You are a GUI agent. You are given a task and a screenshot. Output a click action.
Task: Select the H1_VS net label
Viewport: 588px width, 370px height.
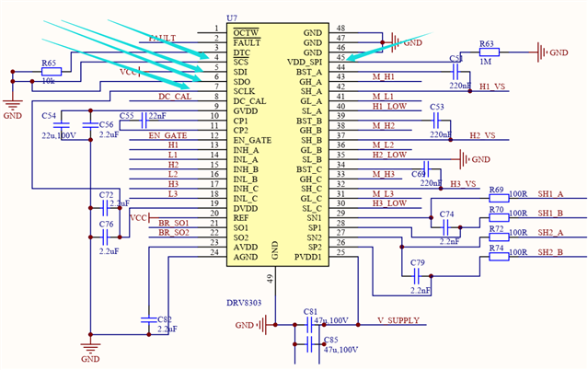coord(492,87)
